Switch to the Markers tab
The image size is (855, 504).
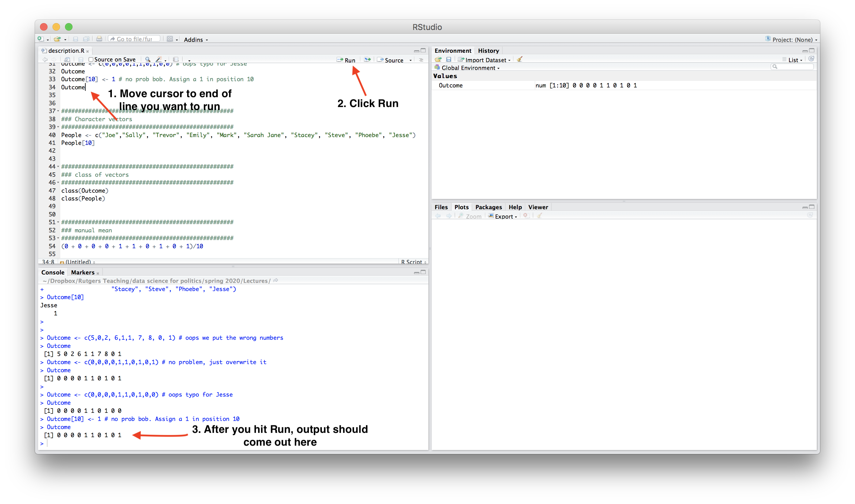pos(82,272)
